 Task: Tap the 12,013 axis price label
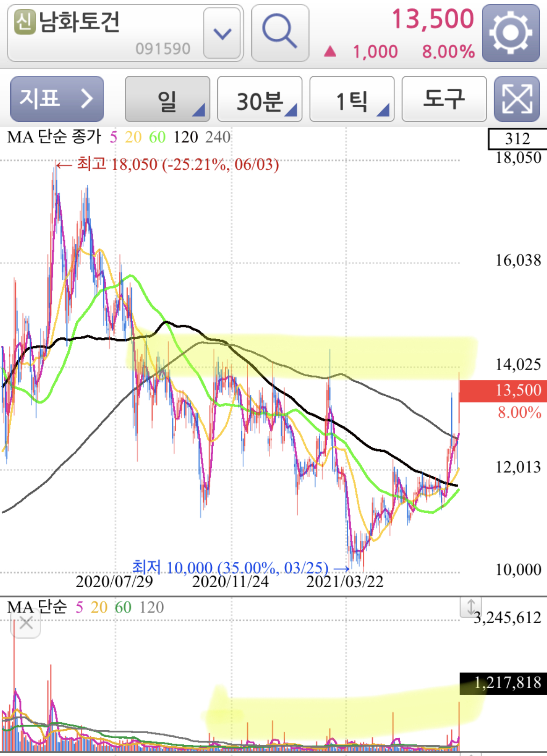point(518,467)
